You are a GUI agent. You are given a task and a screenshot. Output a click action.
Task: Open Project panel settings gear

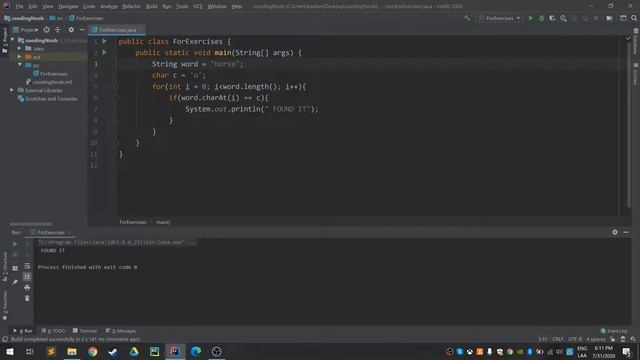click(71, 30)
